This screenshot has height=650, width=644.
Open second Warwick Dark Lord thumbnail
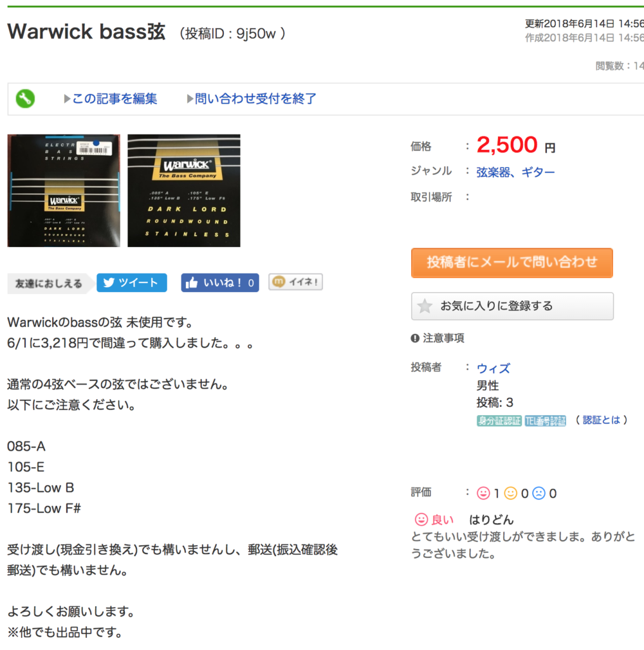point(184,190)
